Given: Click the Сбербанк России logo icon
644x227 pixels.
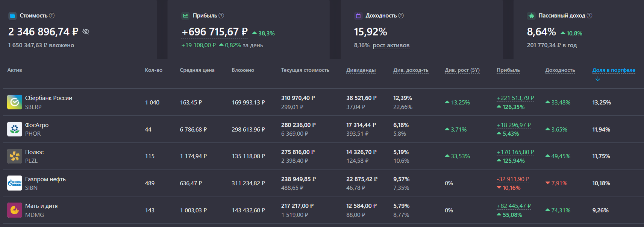Looking at the screenshot, I should (x=15, y=102).
